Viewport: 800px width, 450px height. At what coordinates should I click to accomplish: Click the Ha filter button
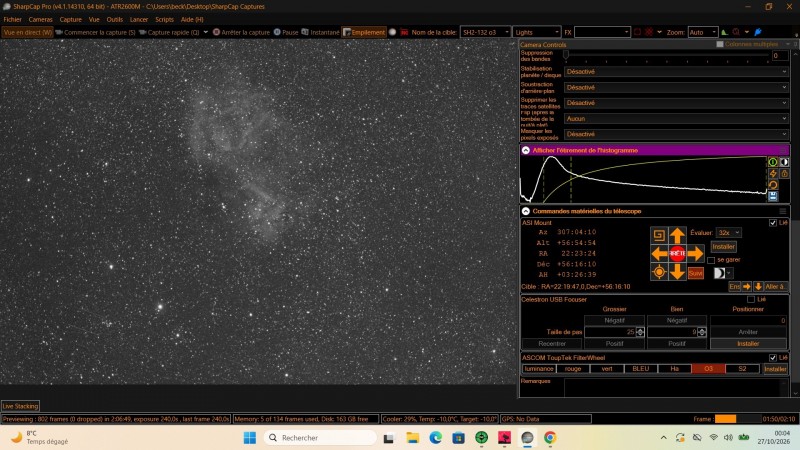(674, 368)
